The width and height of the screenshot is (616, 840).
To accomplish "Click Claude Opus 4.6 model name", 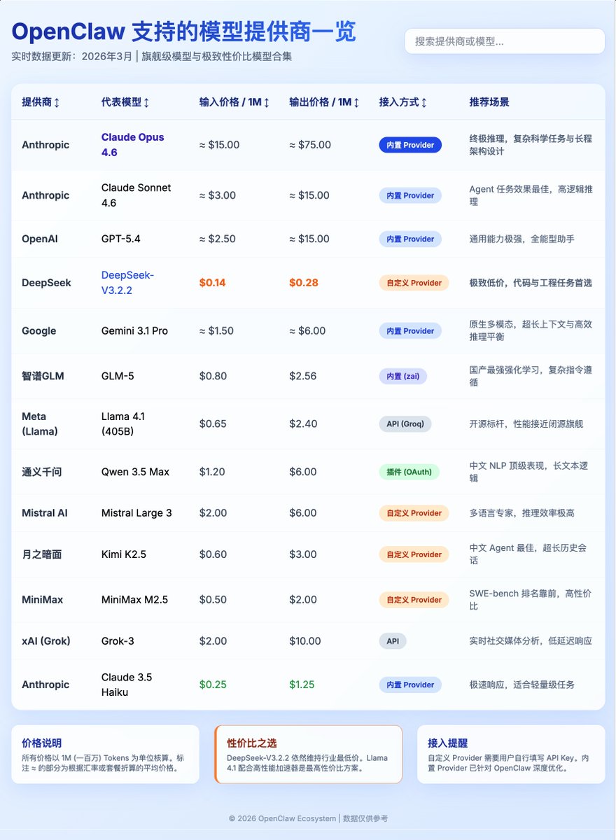I will click(133, 145).
